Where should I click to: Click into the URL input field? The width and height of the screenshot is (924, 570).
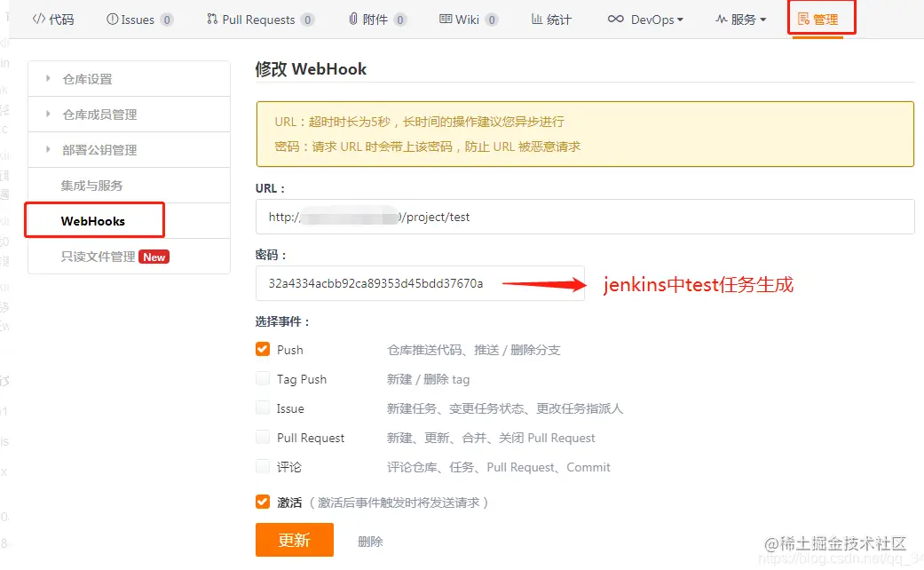pos(585,217)
